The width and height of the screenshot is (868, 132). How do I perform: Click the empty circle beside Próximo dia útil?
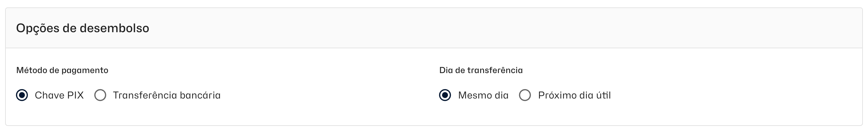click(525, 95)
